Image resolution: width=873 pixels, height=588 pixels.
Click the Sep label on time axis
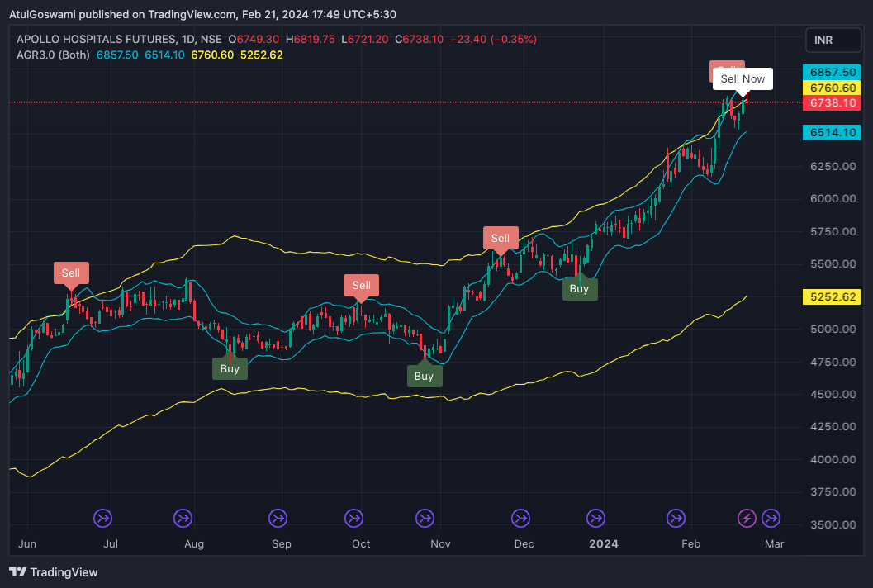pos(281,544)
